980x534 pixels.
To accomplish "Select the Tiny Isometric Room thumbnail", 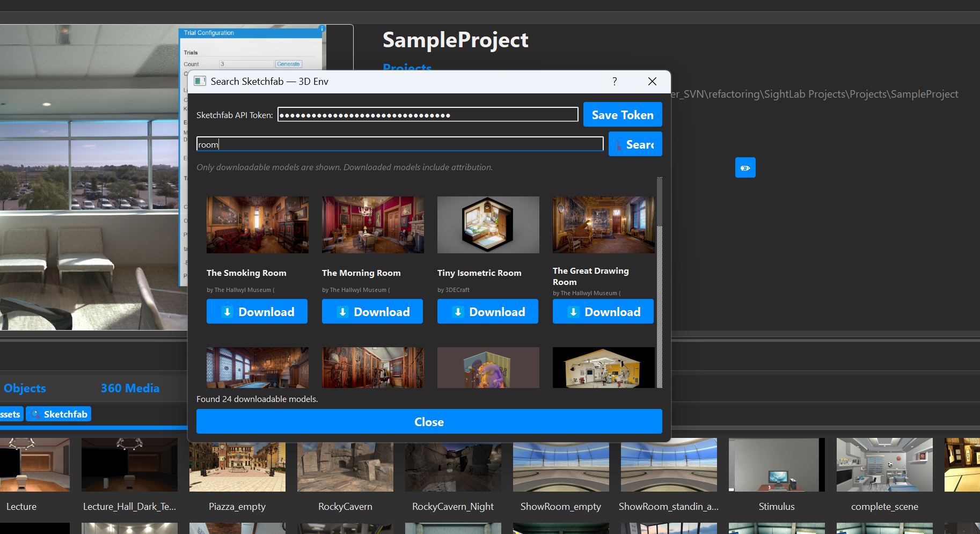I will point(488,225).
